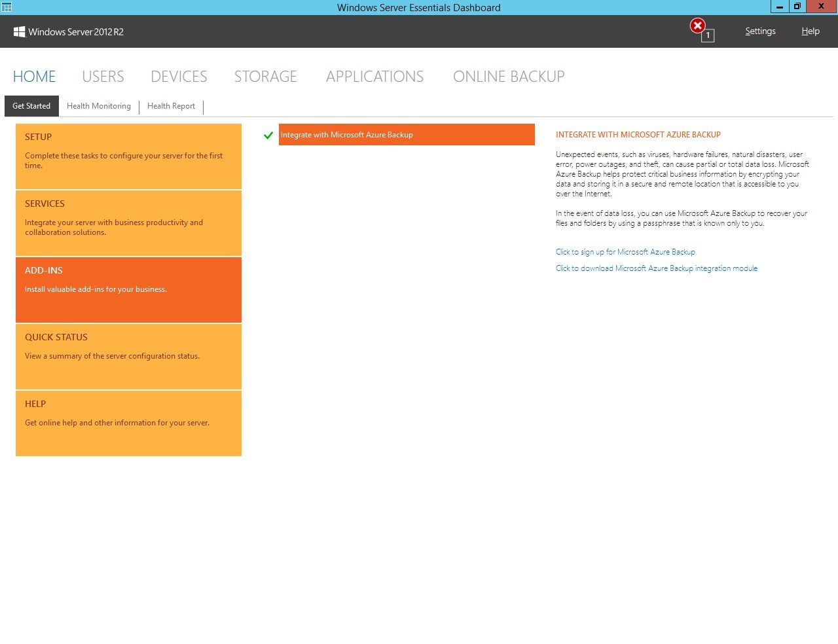Select the Get Started tab

(31, 106)
